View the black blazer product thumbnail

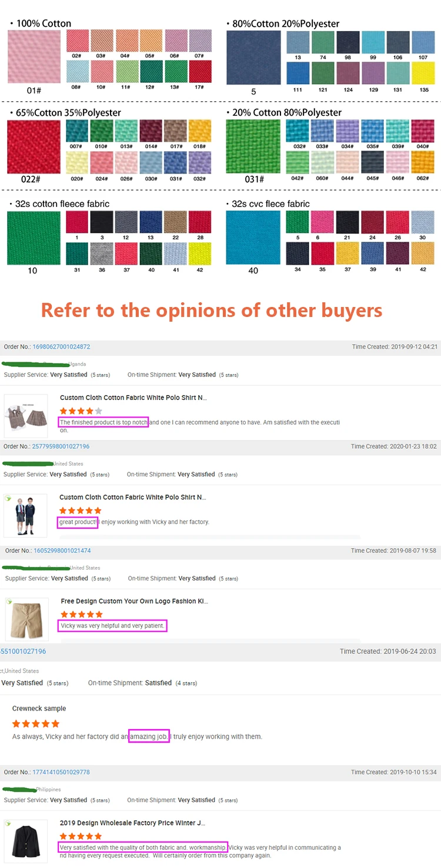tap(26, 841)
